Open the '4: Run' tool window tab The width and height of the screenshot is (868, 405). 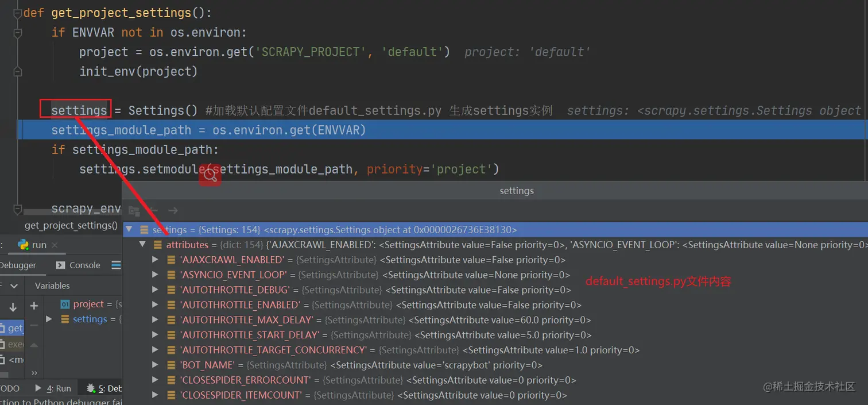(53, 388)
